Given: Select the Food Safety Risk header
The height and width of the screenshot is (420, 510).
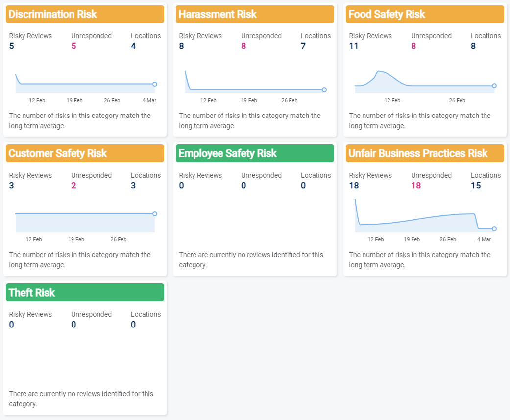Looking at the screenshot, I should [x=424, y=14].
